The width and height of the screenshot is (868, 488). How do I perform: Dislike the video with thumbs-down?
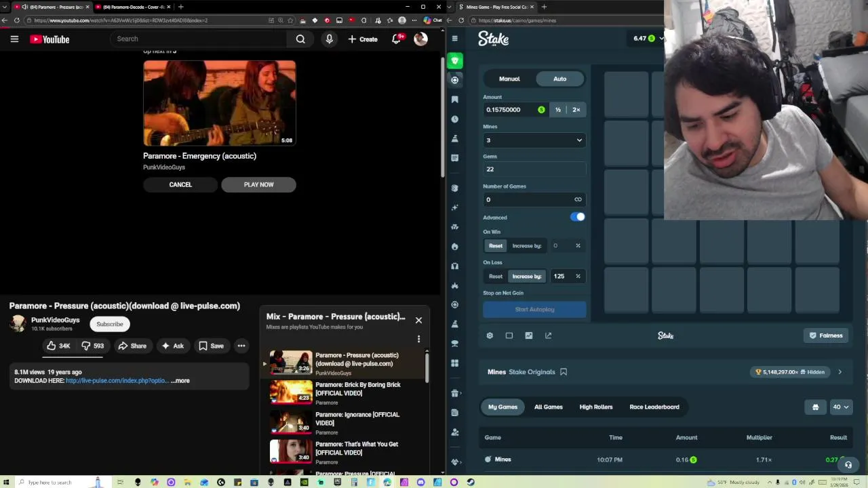[x=93, y=346]
